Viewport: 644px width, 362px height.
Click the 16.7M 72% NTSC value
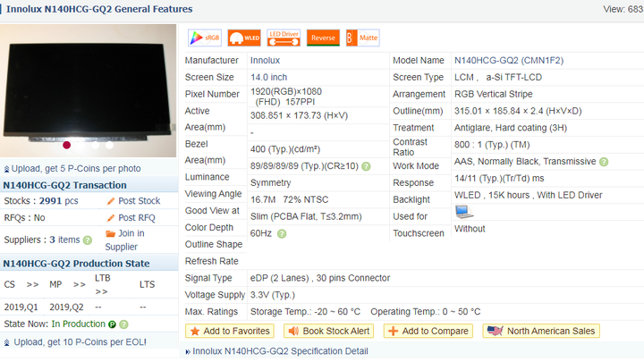[x=290, y=200]
